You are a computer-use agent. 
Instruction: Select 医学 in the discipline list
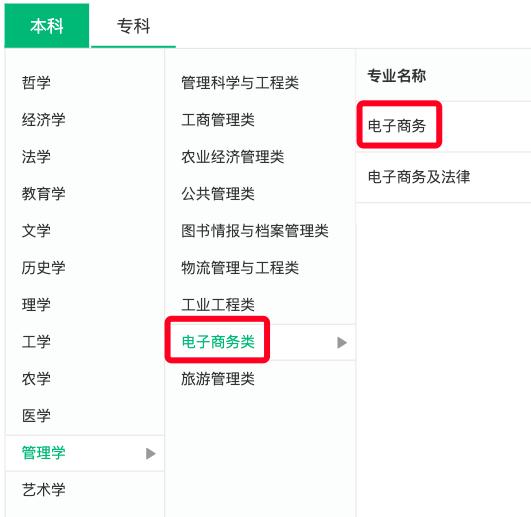36,416
